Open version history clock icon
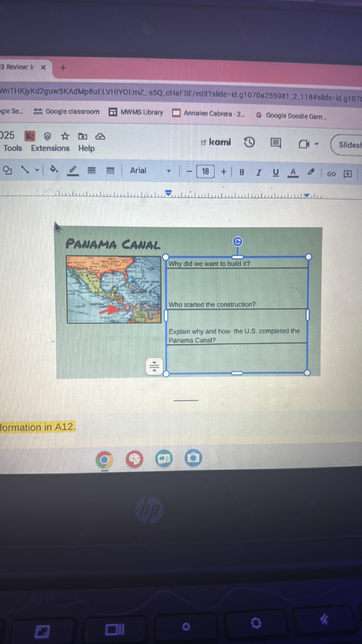362x644 pixels. [249, 142]
